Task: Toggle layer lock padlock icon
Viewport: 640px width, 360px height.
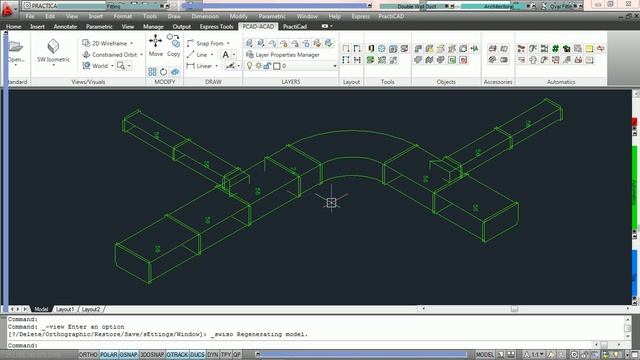Action: coord(267,66)
